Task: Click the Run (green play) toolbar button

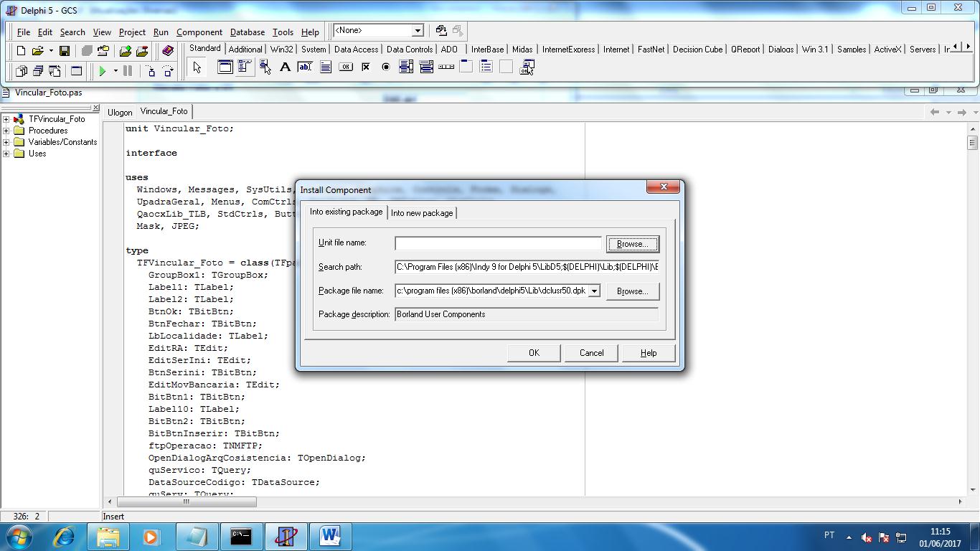Action: (x=103, y=71)
